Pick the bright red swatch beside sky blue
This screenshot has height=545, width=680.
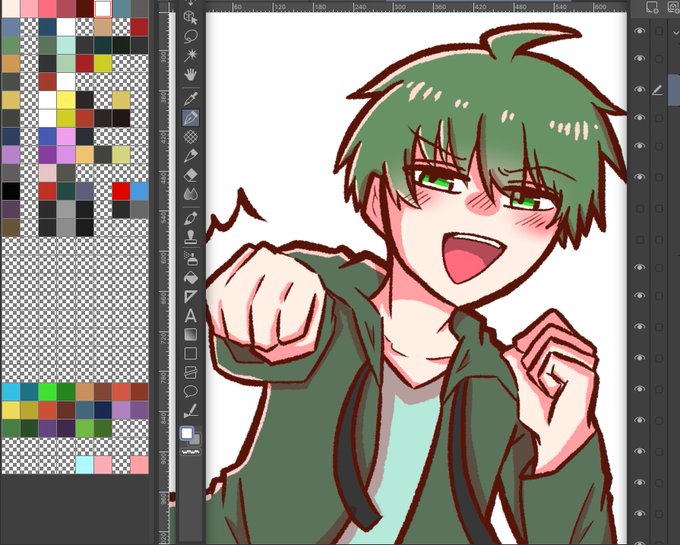pyautogui.click(x=121, y=191)
